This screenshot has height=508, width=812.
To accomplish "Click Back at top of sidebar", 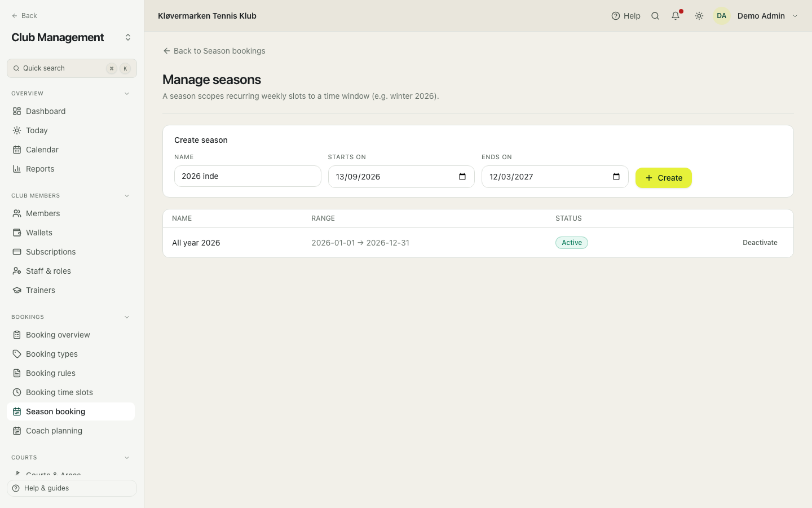I will click(24, 16).
